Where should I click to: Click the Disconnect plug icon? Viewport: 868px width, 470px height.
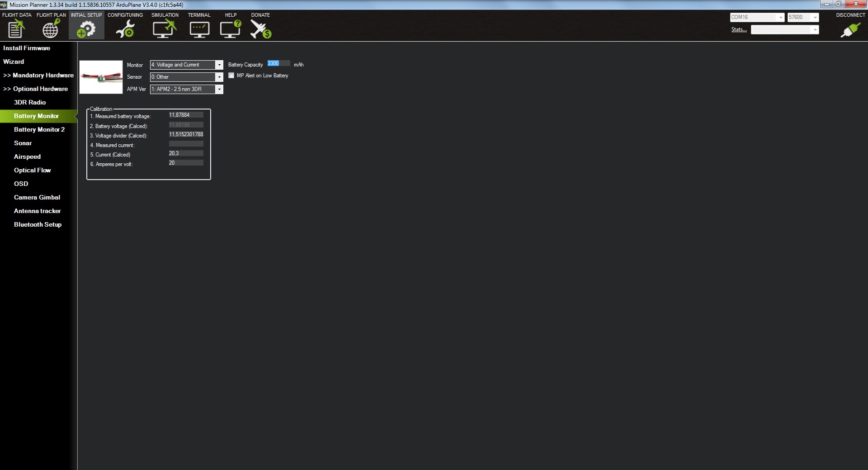pyautogui.click(x=850, y=29)
